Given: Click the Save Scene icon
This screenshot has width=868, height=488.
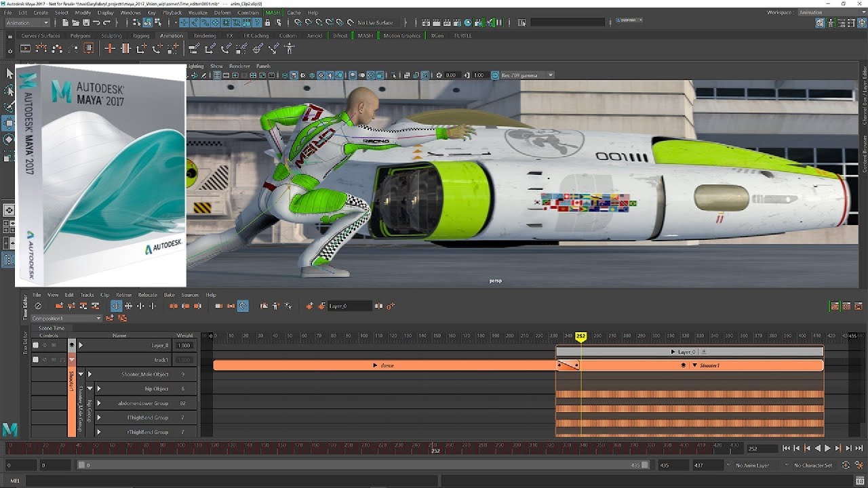Looking at the screenshot, I should point(86,22).
